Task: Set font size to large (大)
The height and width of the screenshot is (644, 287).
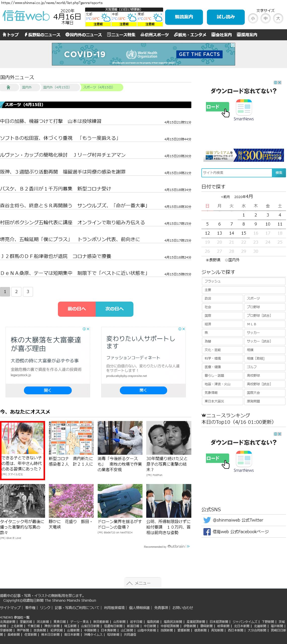Action: pos(278,18)
